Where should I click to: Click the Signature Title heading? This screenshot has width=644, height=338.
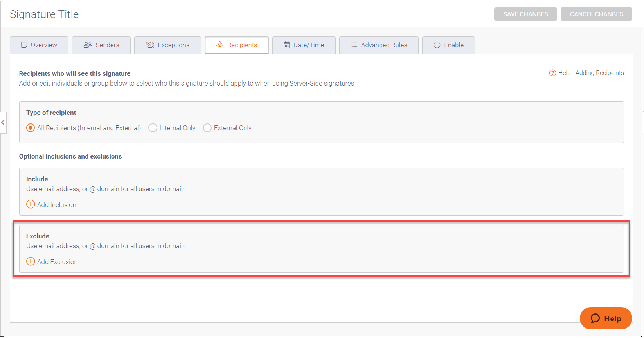[x=44, y=14]
